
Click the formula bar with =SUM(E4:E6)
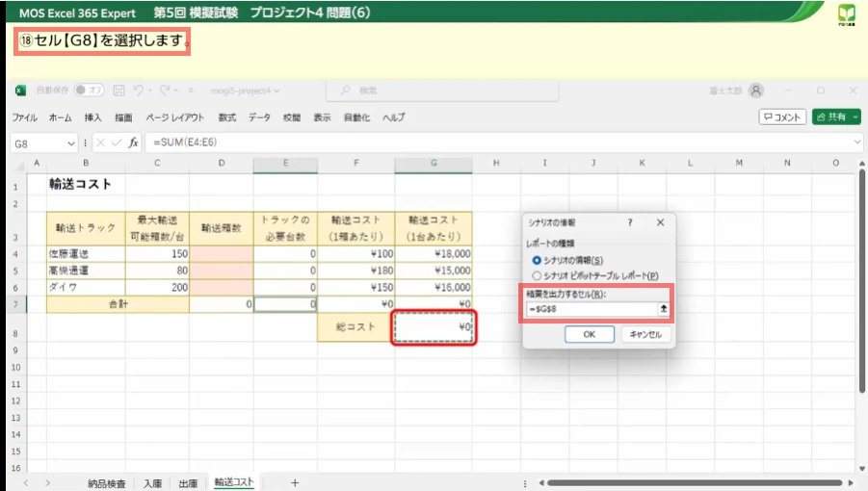498,142
